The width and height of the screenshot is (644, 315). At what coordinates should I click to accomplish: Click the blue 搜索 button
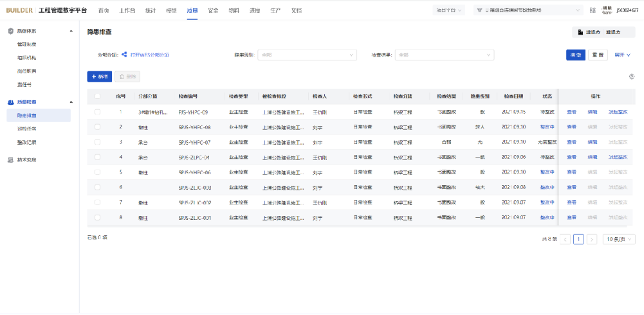tap(576, 55)
